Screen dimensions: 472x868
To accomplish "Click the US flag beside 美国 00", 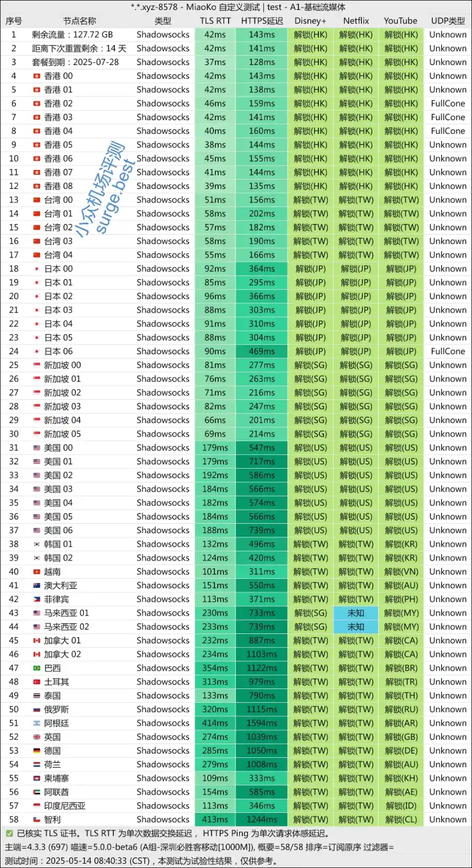I will tap(37, 448).
